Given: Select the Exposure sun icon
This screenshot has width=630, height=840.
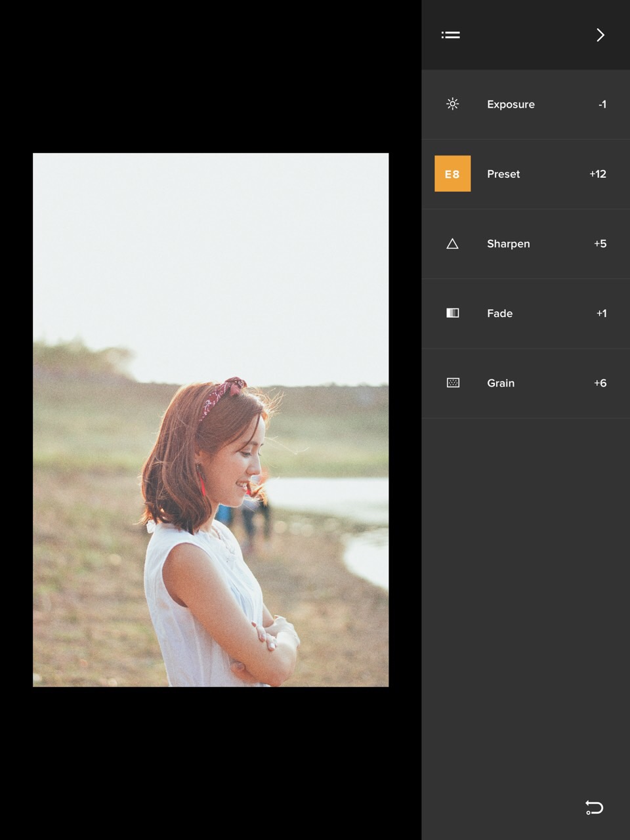Looking at the screenshot, I should tap(452, 104).
